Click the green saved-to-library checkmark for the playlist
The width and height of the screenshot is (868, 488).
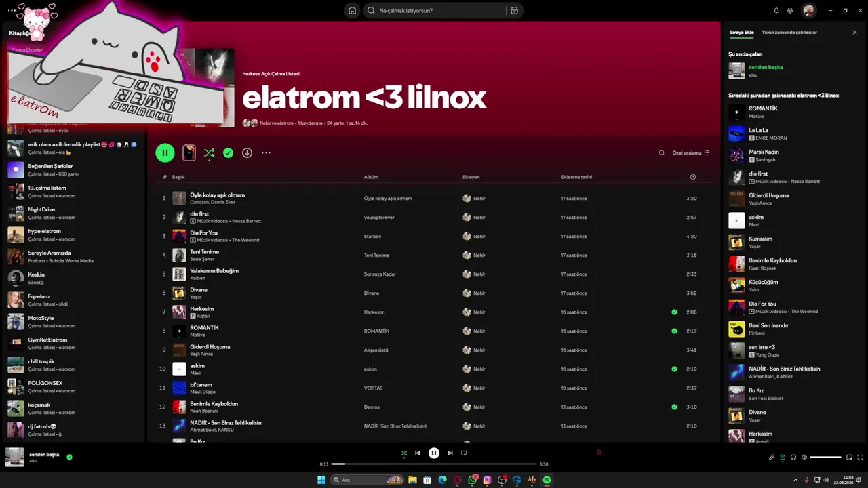point(228,152)
